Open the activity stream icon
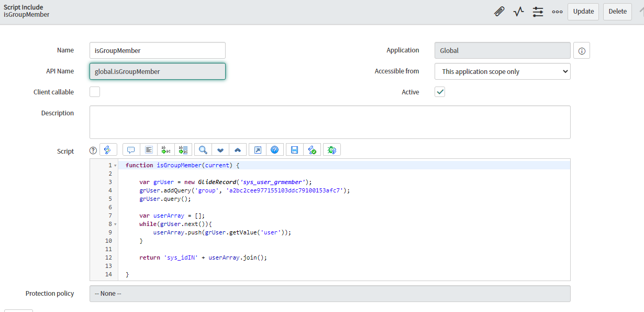The height and width of the screenshot is (312, 644). pyautogui.click(x=518, y=12)
